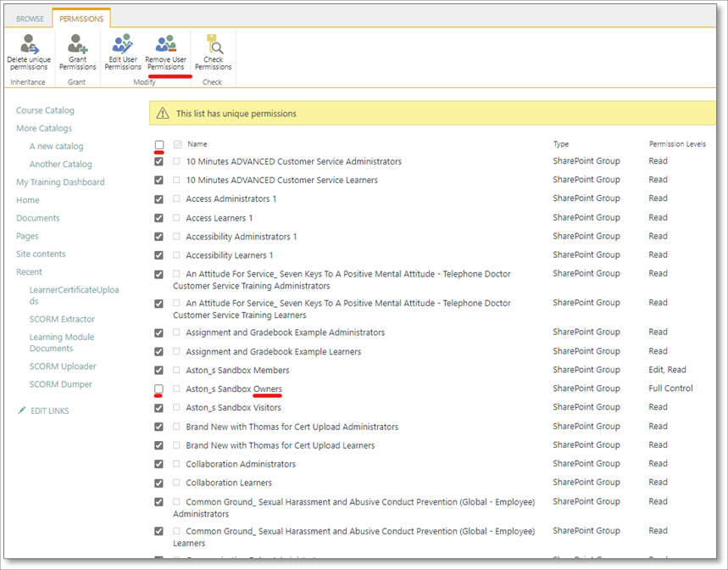Uncheck 10 Minutes ADVANCED Customer Service Administrators
728x570 pixels.
tap(158, 161)
